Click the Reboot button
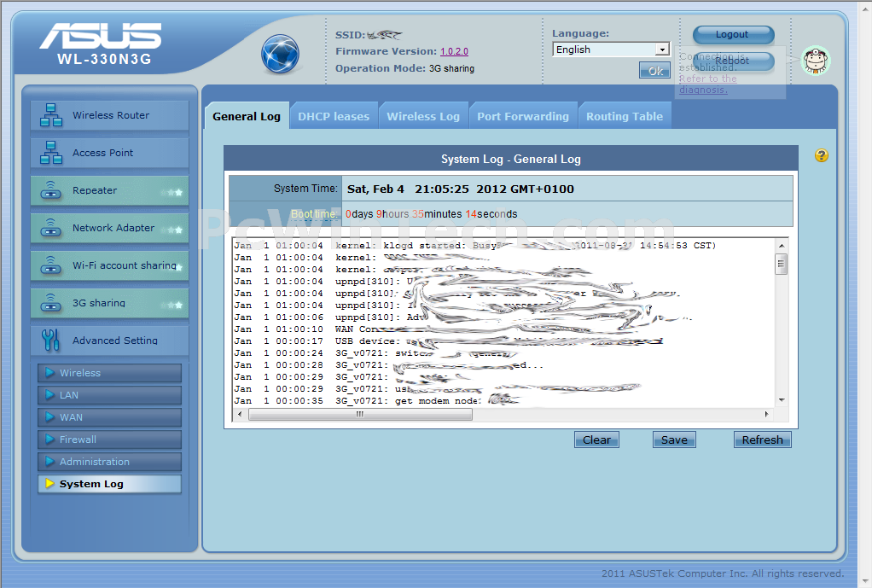The height and width of the screenshot is (588, 872). [733, 61]
